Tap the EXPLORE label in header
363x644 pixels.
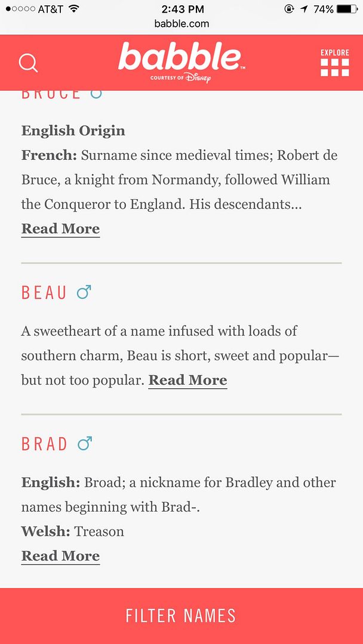[x=334, y=52]
